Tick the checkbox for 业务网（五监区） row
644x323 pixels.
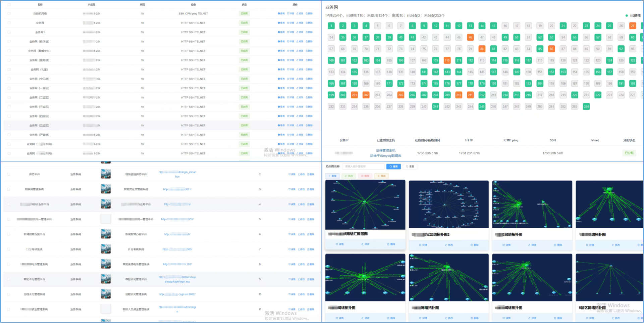coord(9,126)
